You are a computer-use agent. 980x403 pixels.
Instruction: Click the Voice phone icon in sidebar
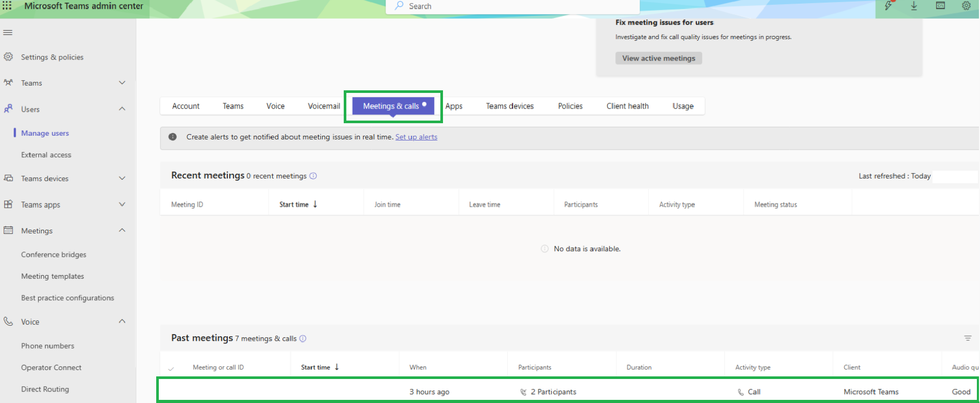[x=8, y=321]
